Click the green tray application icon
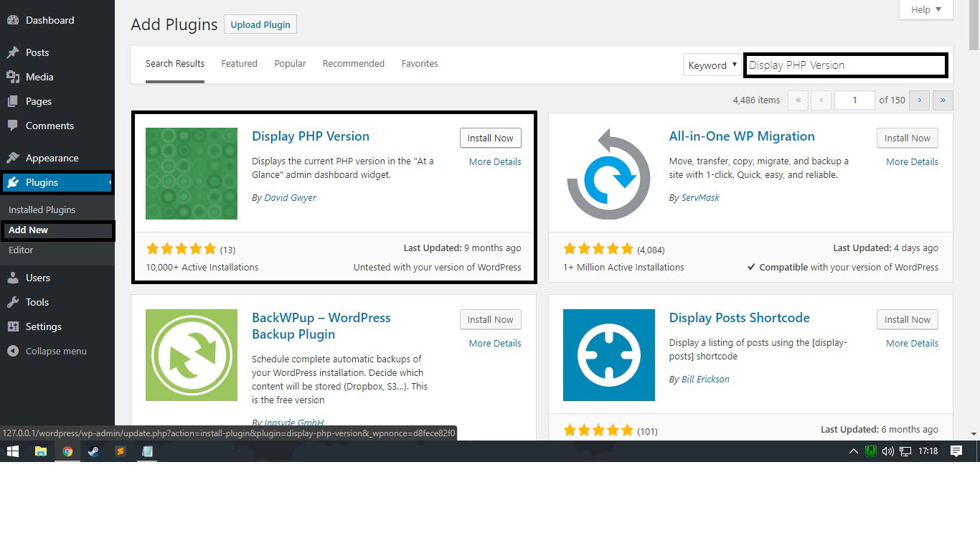Viewport: 980px width, 551px height. click(x=871, y=451)
